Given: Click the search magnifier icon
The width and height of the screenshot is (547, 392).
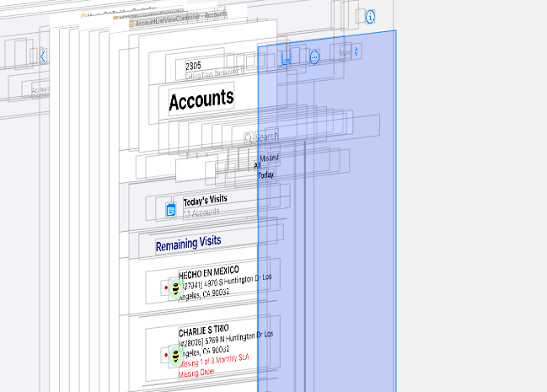Looking at the screenshot, I should [249, 138].
